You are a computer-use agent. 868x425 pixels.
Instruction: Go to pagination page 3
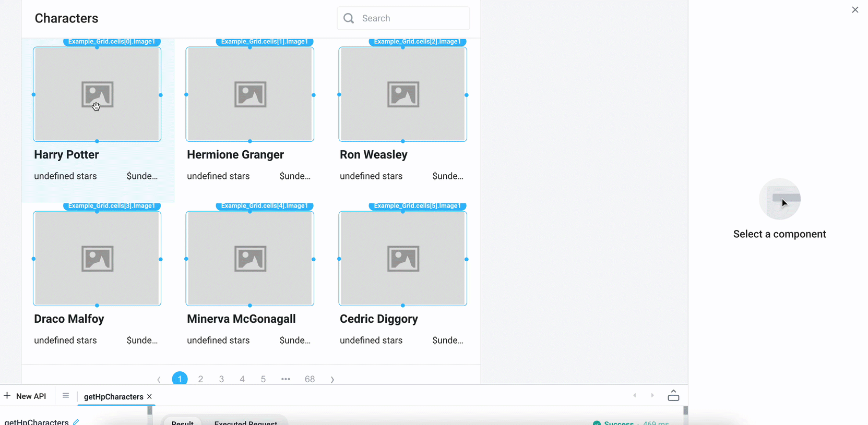[221, 379]
